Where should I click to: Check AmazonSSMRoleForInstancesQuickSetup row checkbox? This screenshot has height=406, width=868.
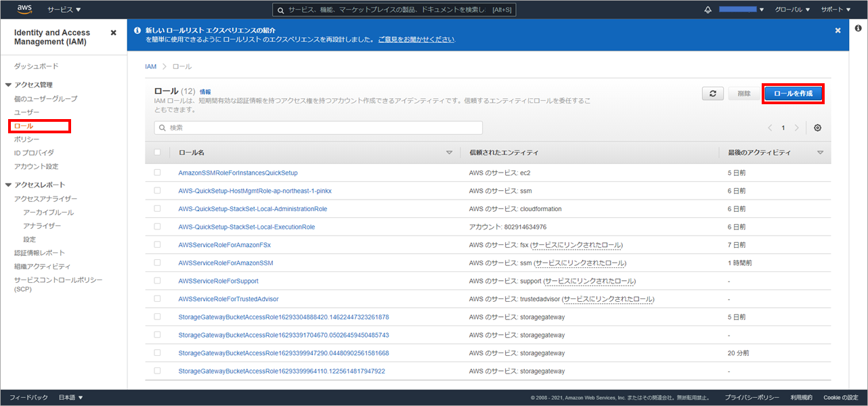pyautogui.click(x=157, y=173)
